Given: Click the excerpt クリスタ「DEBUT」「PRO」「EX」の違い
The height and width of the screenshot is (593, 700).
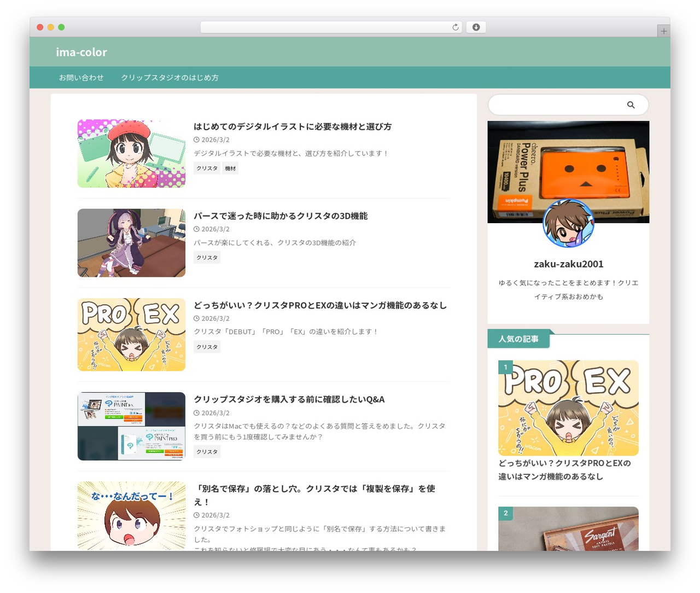Looking at the screenshot, I should click(285, 332).
